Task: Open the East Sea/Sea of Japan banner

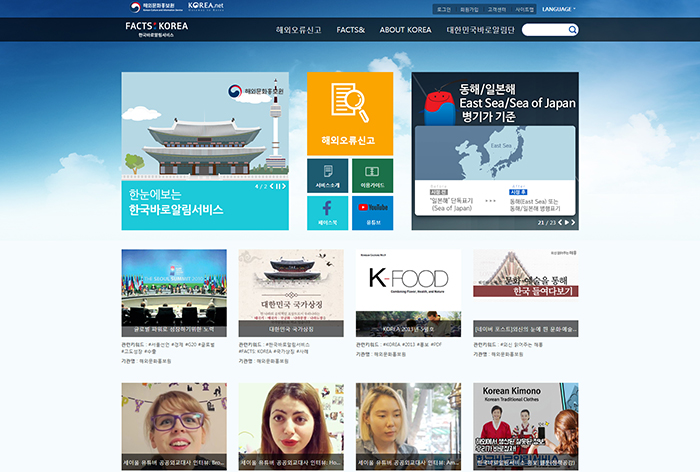Action: click(495, 151)
